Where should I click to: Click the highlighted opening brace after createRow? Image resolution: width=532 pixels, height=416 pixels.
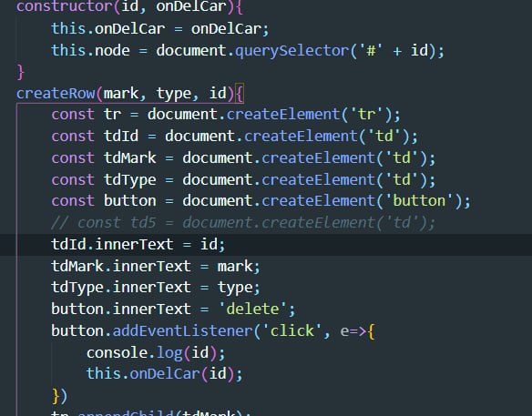tap(240, 94)
